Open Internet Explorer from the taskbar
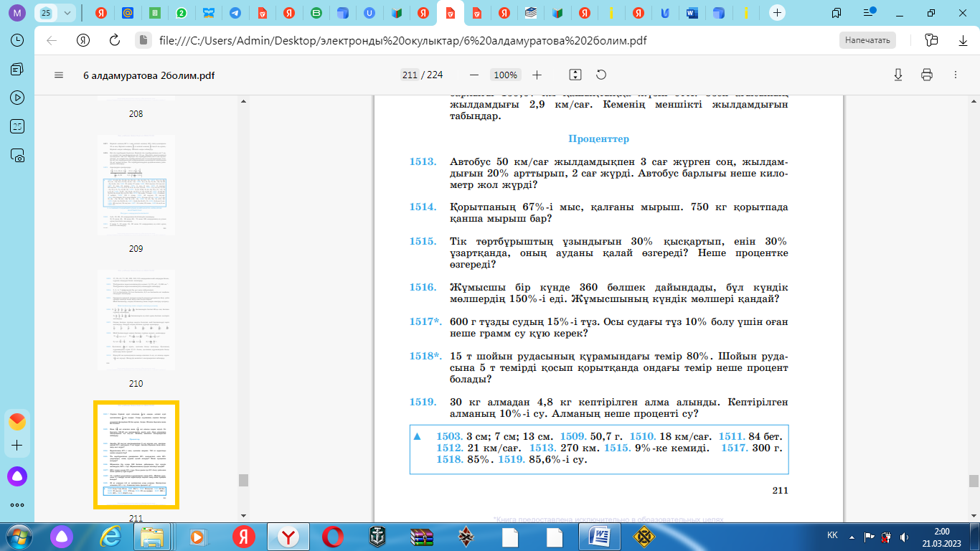 [111, 536]
